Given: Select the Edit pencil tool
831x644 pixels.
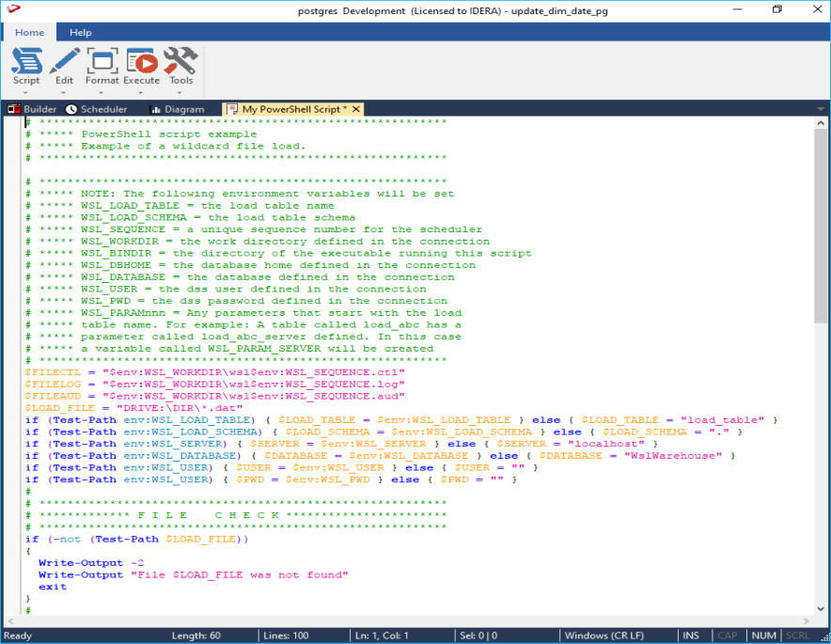Looking at the screenshot, I should [64, 66].
